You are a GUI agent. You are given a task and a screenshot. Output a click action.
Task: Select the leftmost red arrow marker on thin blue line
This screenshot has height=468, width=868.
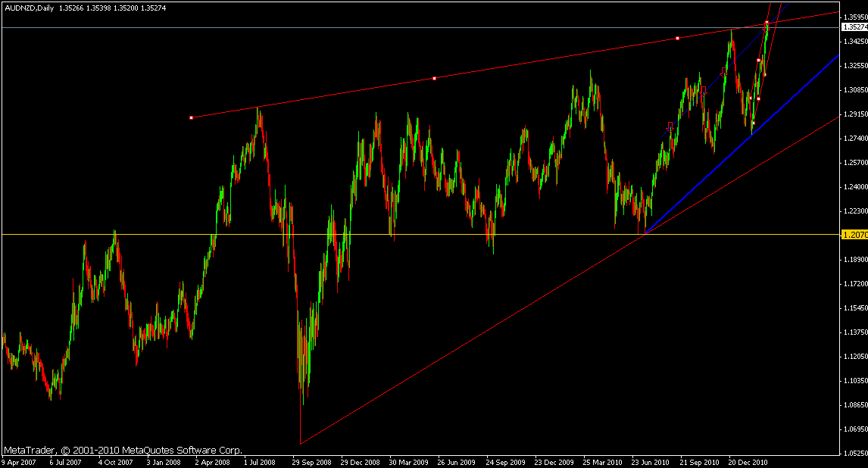point(670,126)
